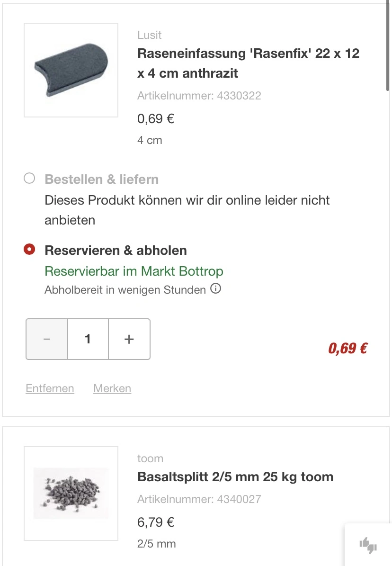The height and width of the screenshot is (566, 392).
Task: Increase quantity with the plus button
Action: pyautogui.click(x=129, y=339)
